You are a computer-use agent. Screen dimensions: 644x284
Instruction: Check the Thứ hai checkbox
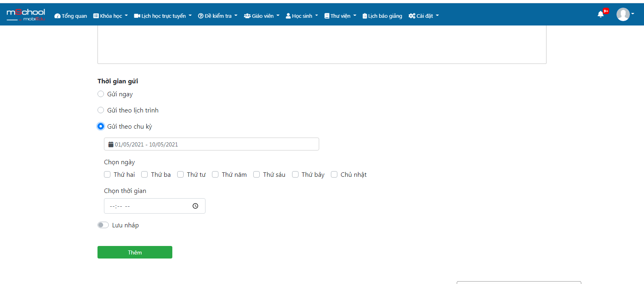[x=107, y=174]
